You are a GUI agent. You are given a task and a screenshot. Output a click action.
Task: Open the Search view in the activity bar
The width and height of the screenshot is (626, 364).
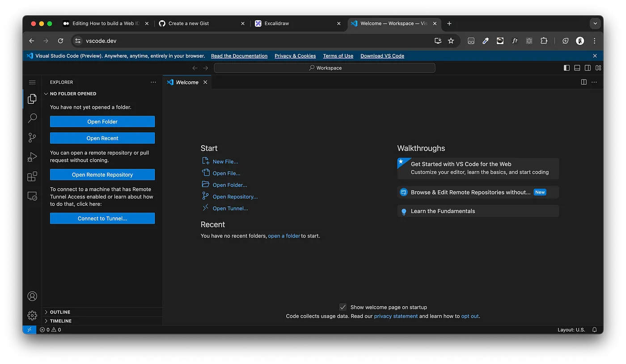pos(32,118)
